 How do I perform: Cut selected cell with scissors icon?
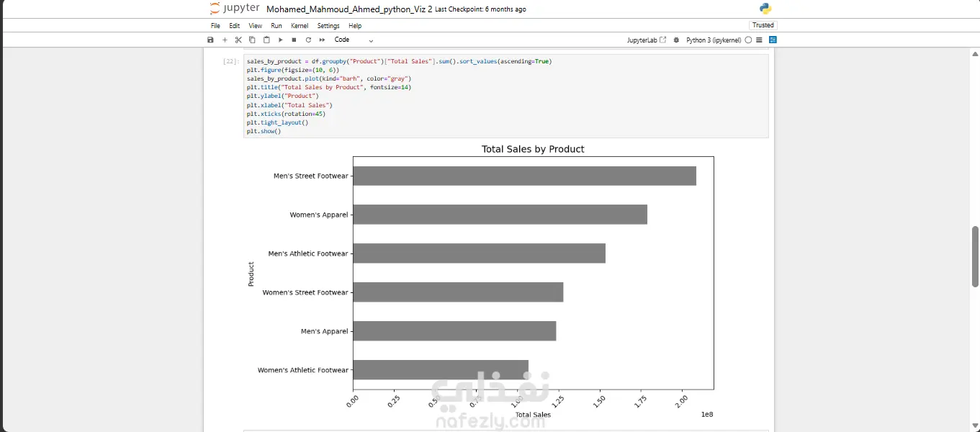pos(238,40)
